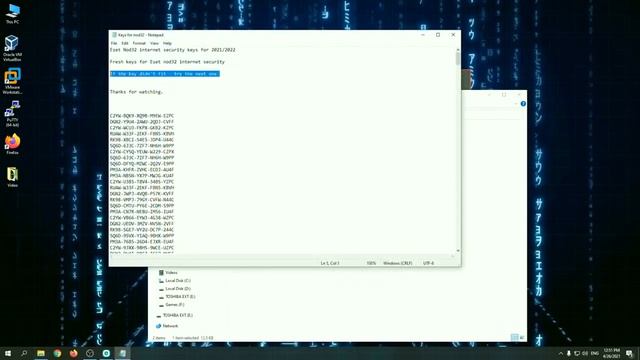Select Local Disk (C:) in Explorer
The width and height of the screenshot is (640, 360).
tap(175, 281)
